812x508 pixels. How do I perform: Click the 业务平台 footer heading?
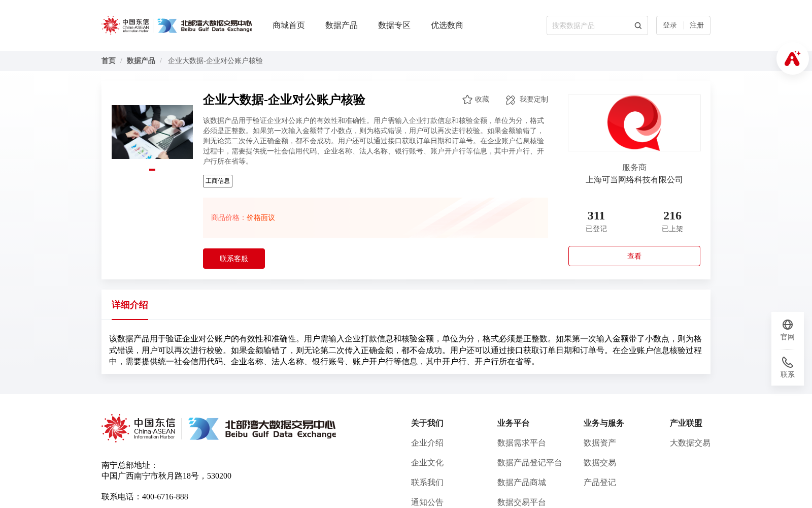click(514, 423)
